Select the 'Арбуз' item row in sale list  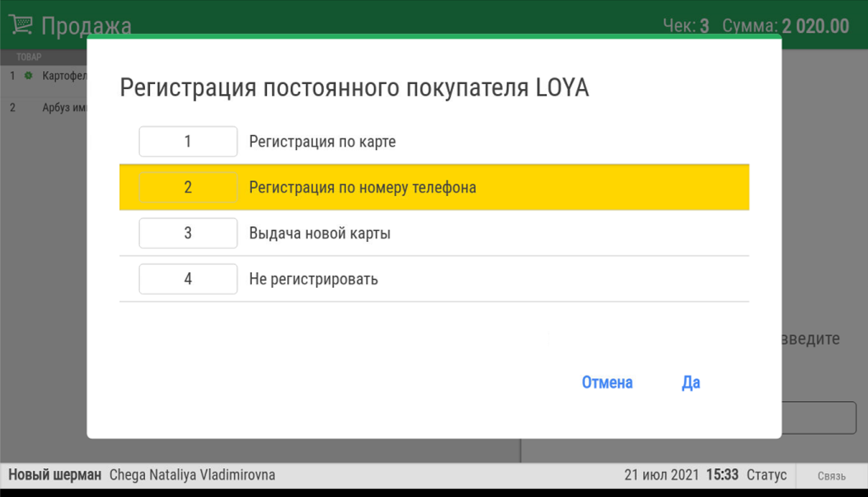(x=44, y=107)
